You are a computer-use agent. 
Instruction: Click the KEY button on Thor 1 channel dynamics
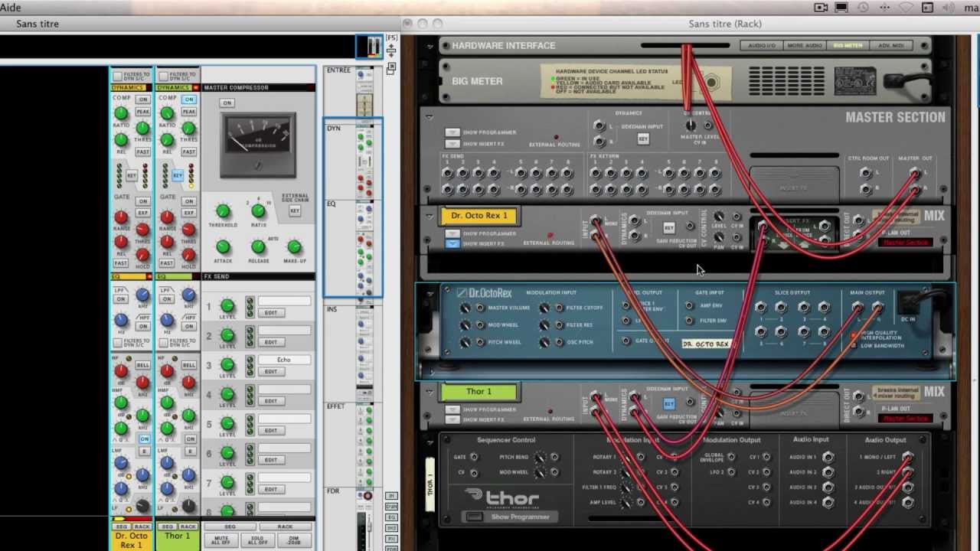pos(178,176)
